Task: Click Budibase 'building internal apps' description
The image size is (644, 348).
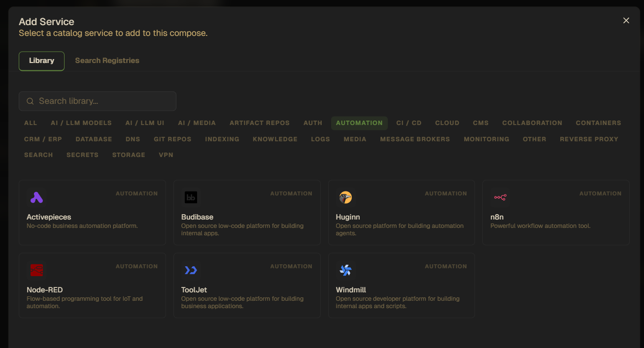Action: click(x=242, y=229)
